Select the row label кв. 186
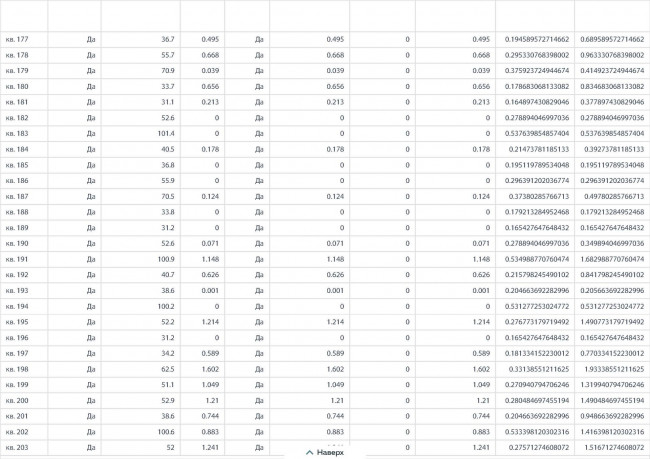Image resolution: width=650 pixels, height=459 pixels. pos(17,181)
